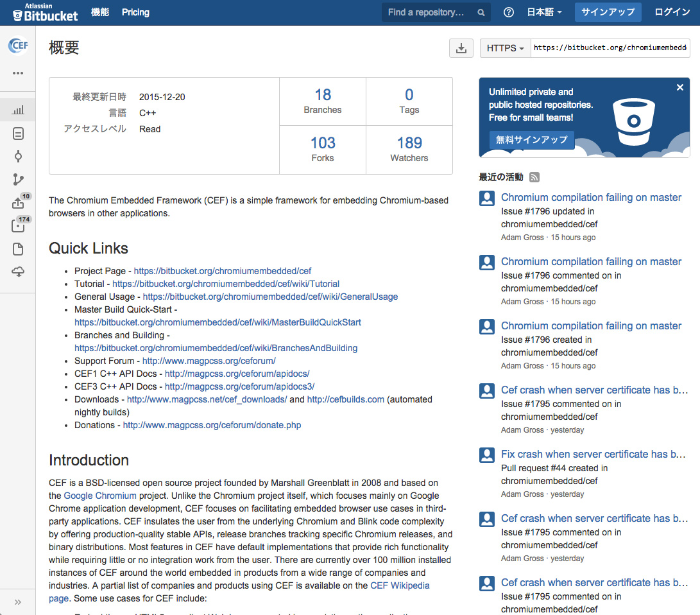Click the ログイン link
This screenshot has height=615, width=700.
[672, 12]
